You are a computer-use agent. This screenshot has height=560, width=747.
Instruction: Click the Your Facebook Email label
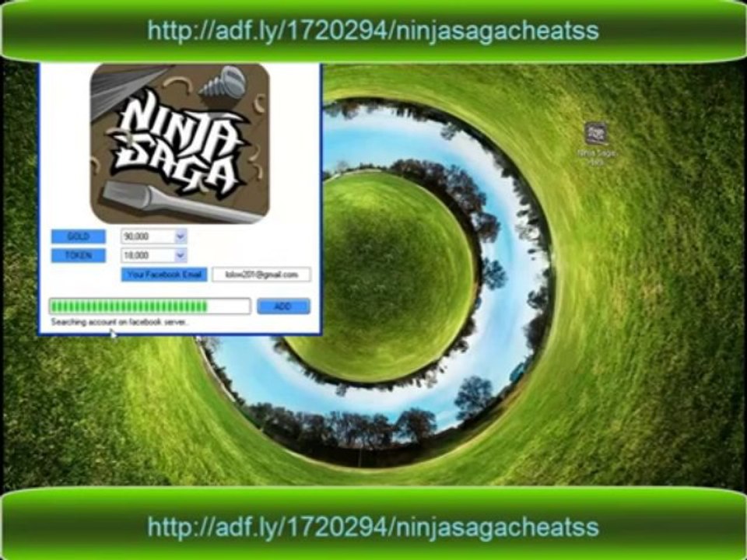(164, 275)
